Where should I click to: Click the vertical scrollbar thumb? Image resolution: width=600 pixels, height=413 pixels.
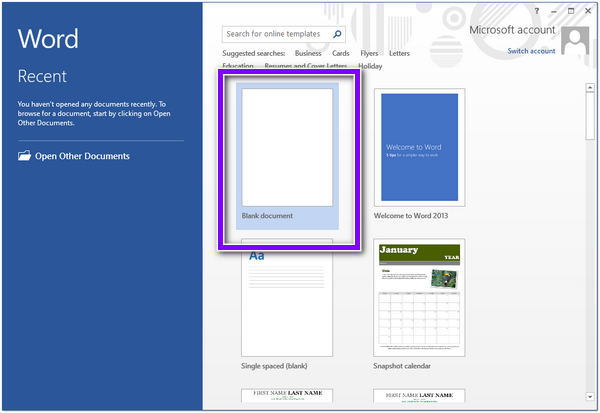pyautogui.click(x=590, y=116)
